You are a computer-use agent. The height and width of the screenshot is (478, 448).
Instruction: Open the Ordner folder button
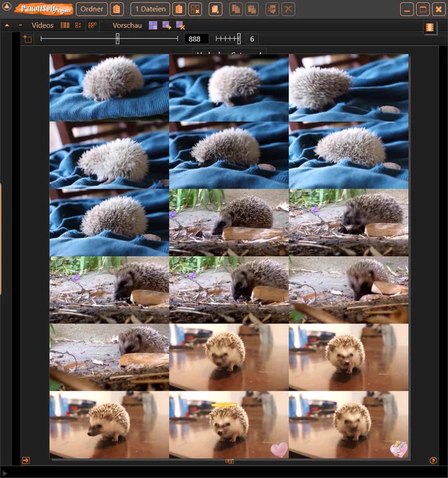(92, 9)
